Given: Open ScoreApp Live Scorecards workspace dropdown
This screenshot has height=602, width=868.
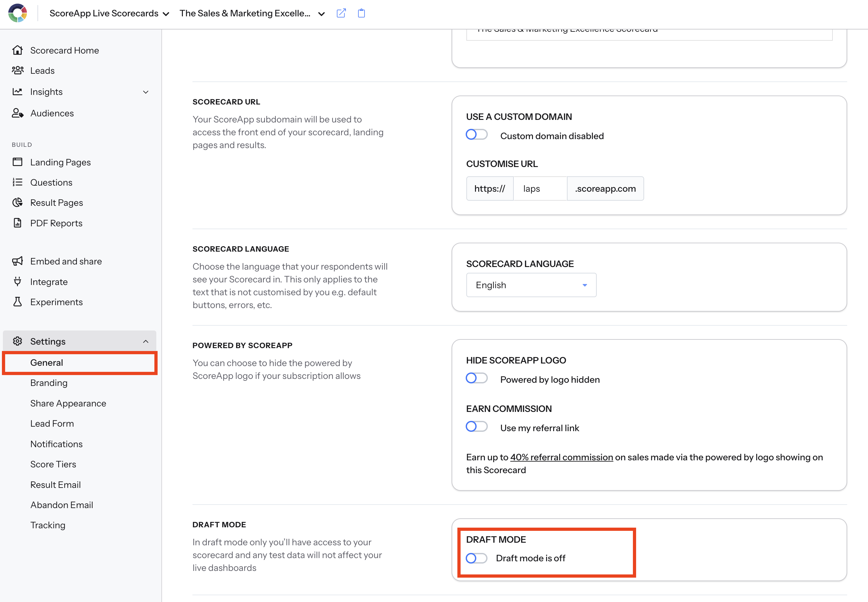Looking at the screenshot, I should click(109, 13).
